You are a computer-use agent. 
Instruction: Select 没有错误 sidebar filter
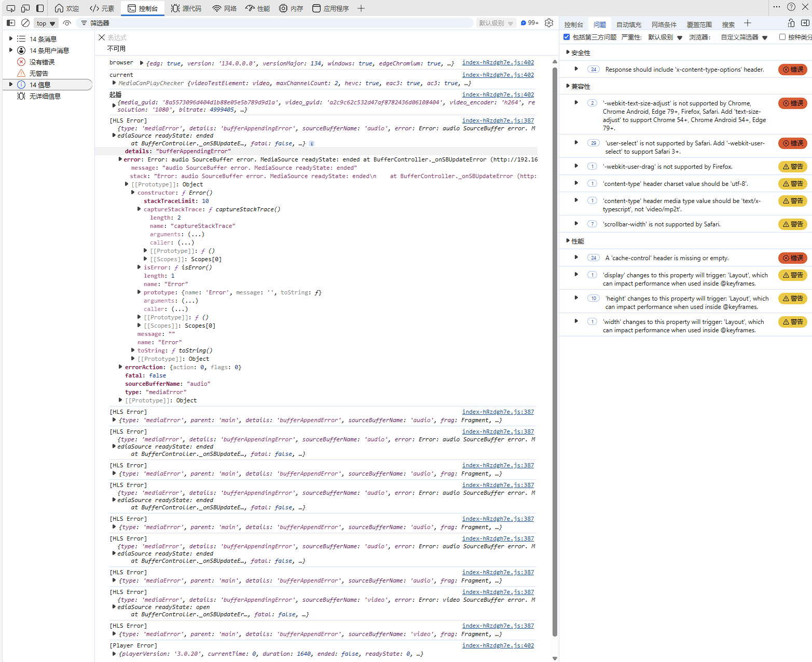pyautogui.click(x=42, y=62)
